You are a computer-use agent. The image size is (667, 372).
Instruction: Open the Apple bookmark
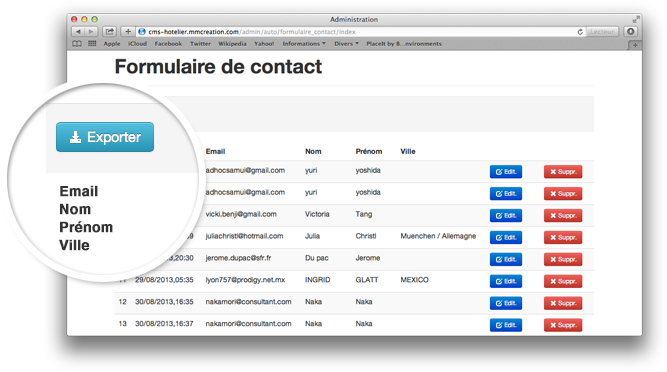click(112, 44)
